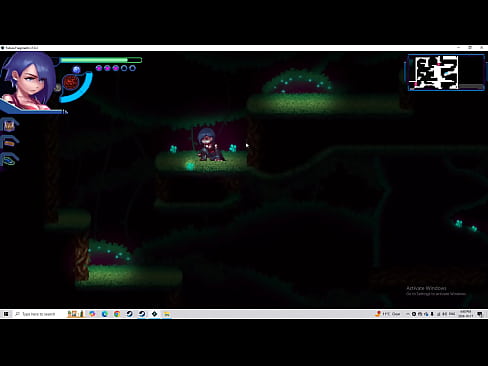Open Microsoft Edge from the taskbar
This screenshot has width=488, height=366.
(104, 314)
